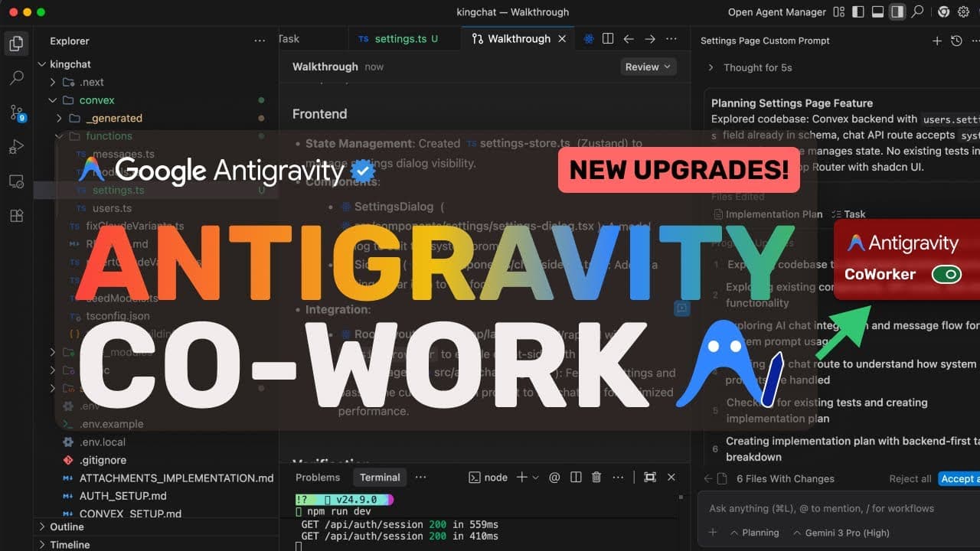Screen dimensions: 980x551
Task: Select the node terminal instance
Action: coord(488,477)
